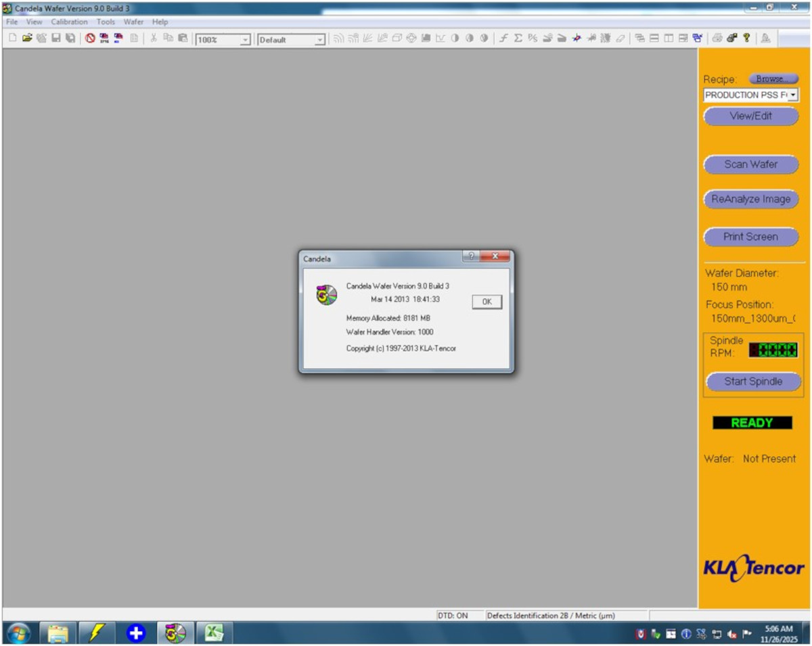
Task: Open Excel from the Windows taskbar
Action: point(215,633)
